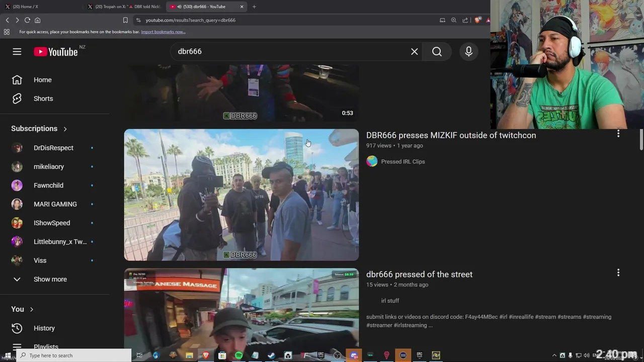This screenshot has height=362, width=644.
Task: Click Import bookmarks now link
Action: click(x=163, y=32)
